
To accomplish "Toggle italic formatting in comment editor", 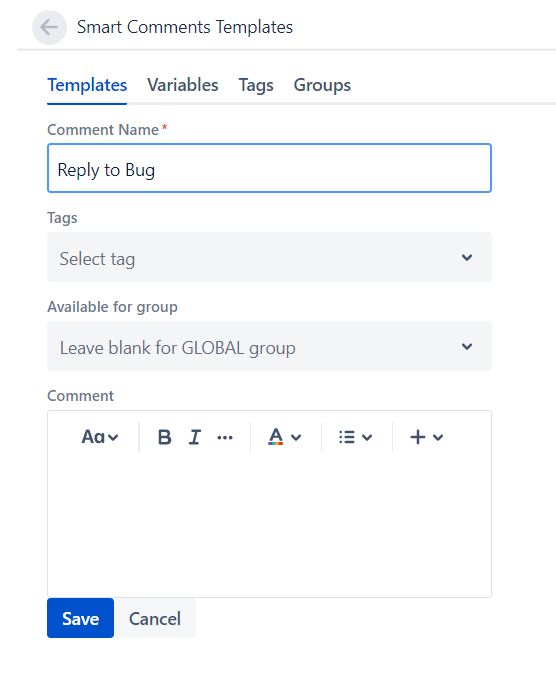I will click(x=195, y=438).
